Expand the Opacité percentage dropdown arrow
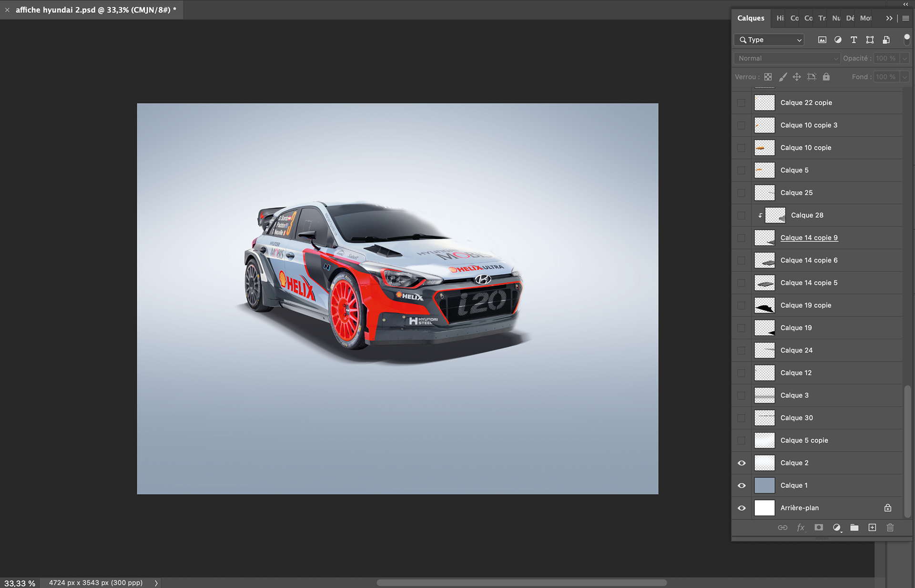 [905, 58]
